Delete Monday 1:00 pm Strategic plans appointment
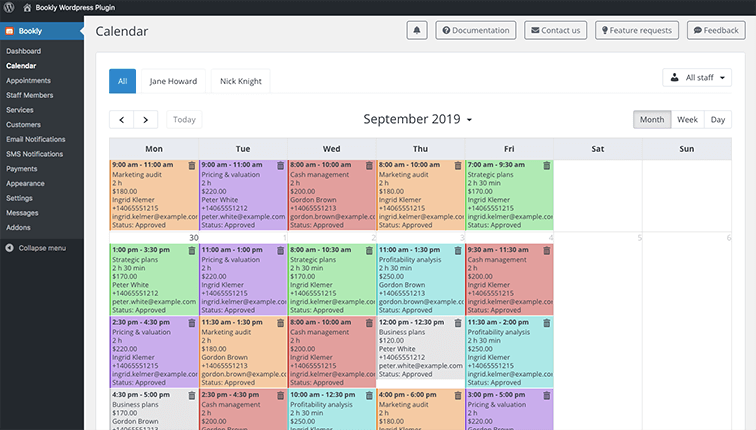The height and width of the screenshot is (430, 756). tap(191, 251)
